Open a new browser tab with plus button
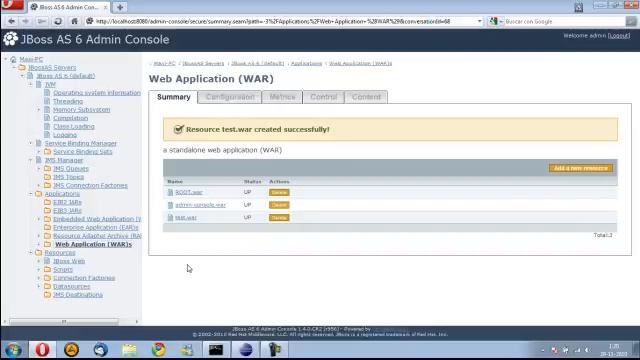The image size is (640, 360). (120, 7)
